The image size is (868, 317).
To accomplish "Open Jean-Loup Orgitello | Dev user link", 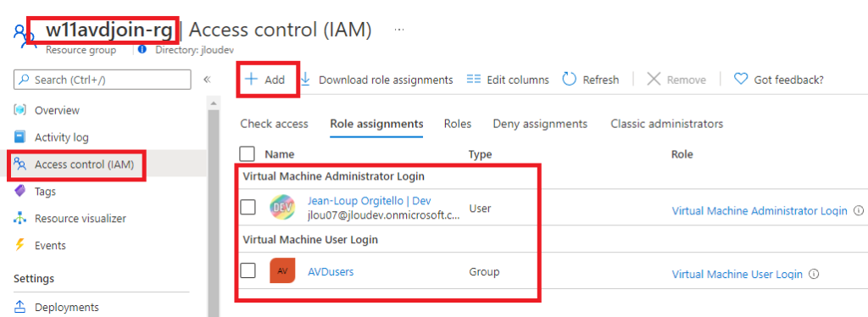I will 370,201.
